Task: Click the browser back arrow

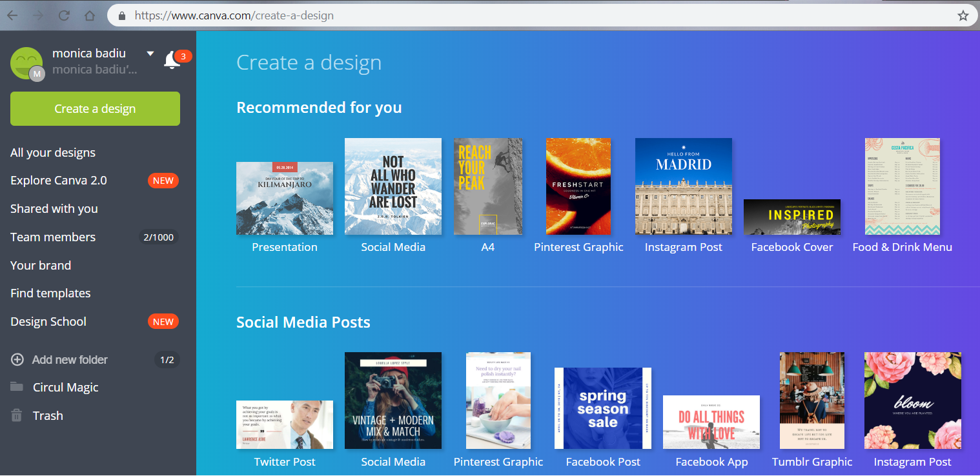Action: 12,15
